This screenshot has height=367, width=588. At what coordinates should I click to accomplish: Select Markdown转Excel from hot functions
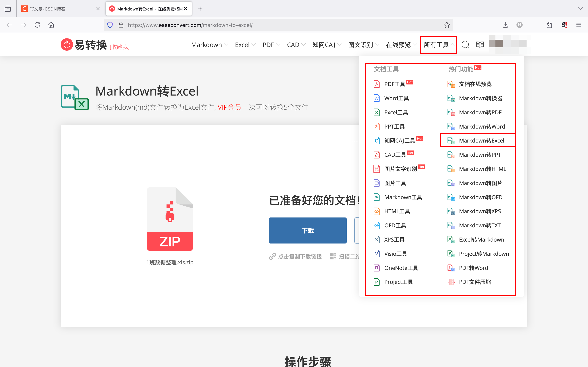click(481, 141)
